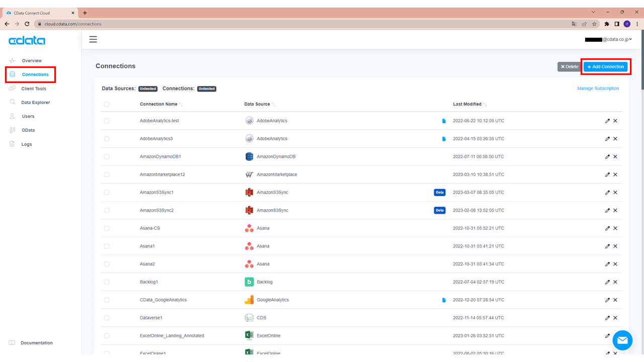644x362 pixels.
Task: Edit the Dataverse1 connection
Action: (607, 318)
